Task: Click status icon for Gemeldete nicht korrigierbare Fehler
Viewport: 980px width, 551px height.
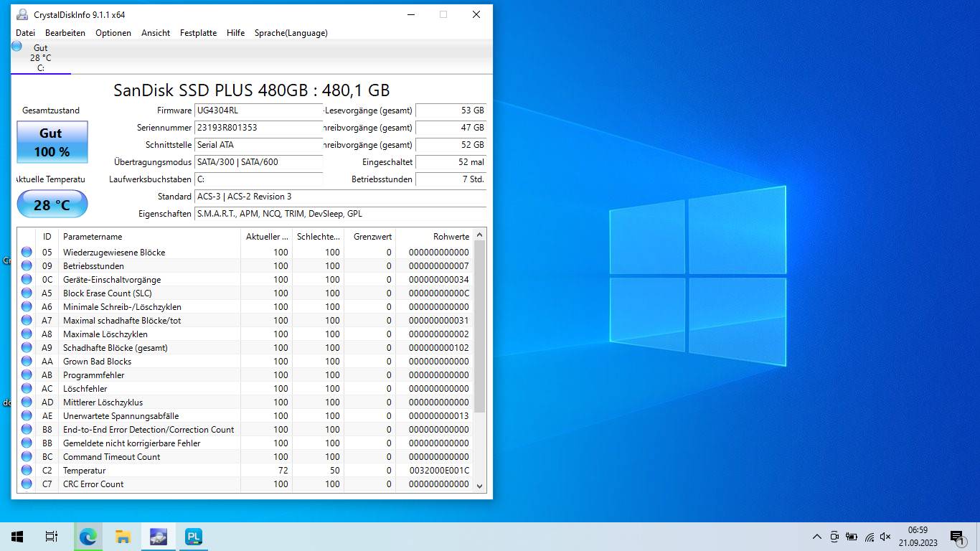Action: click(27, 443)
